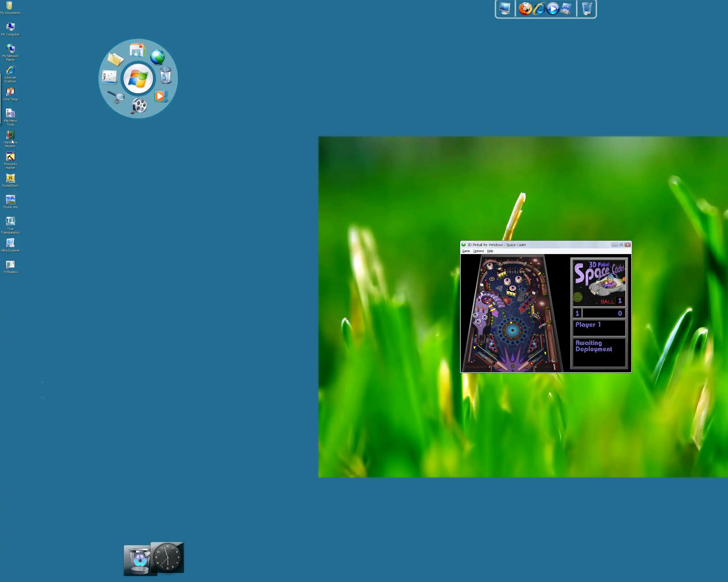The width and height of the screenshot is (728, 582).
Task: Launch Firefox from the top dock
Action: [525, 9]
